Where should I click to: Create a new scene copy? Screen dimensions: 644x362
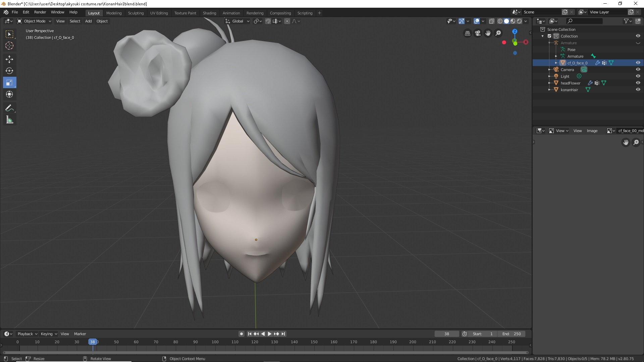[565, 12]
